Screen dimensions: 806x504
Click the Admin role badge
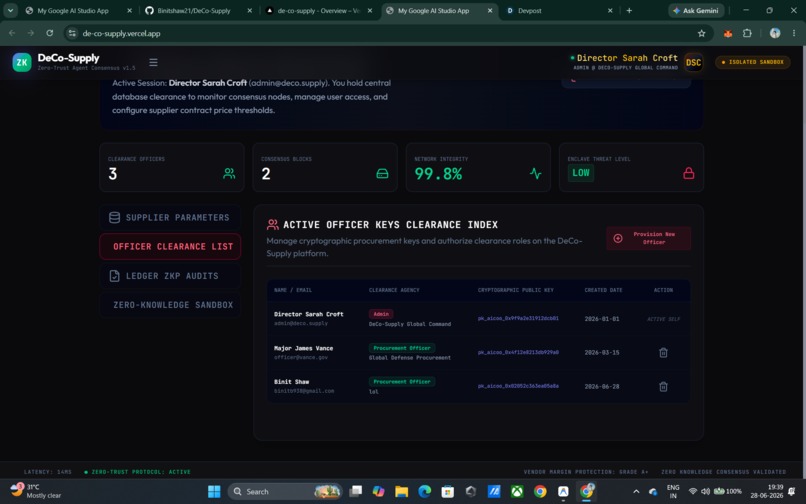click(381, 314)
